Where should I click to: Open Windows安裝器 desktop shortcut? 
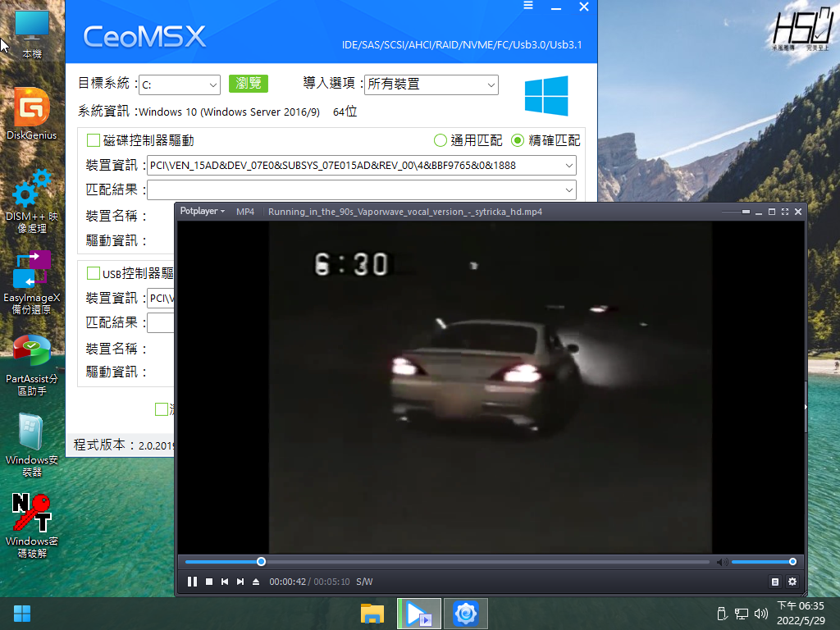point(32,445)
